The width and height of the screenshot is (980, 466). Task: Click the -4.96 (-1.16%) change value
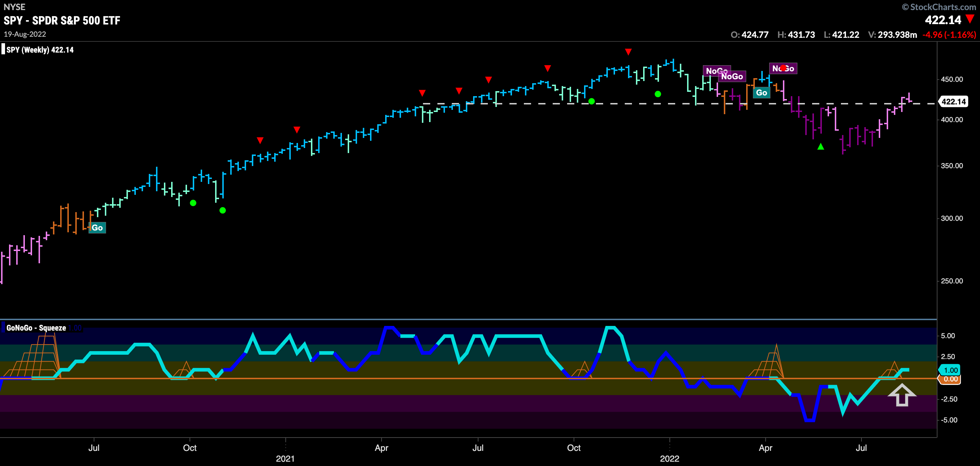pyautogui.click(x=949, y=35)
